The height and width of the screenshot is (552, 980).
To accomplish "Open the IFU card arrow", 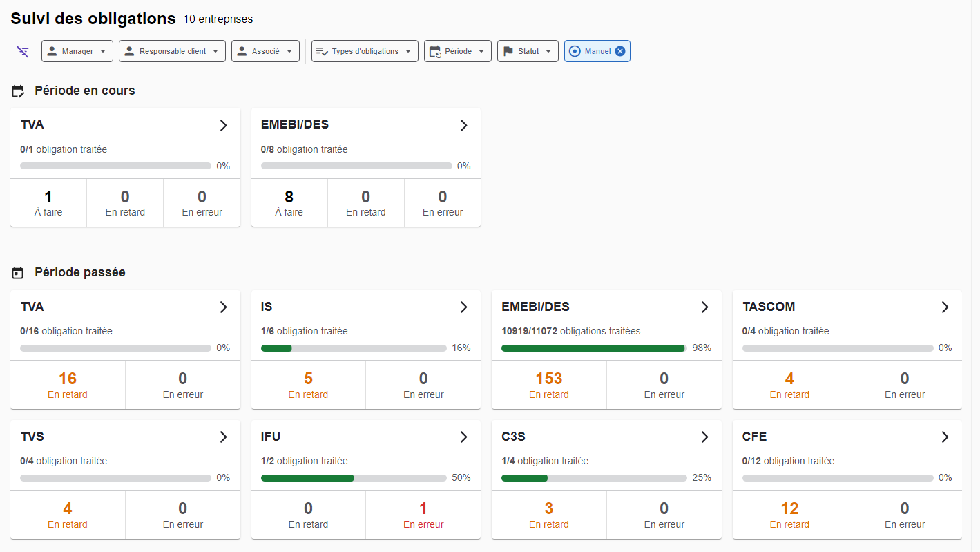I will [x=463, y=437].
